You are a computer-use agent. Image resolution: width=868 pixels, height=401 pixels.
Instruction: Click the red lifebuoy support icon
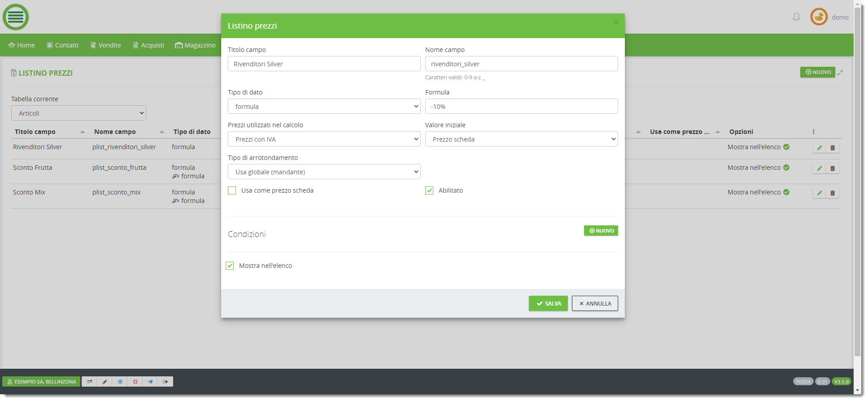click(x=135, y=382)
